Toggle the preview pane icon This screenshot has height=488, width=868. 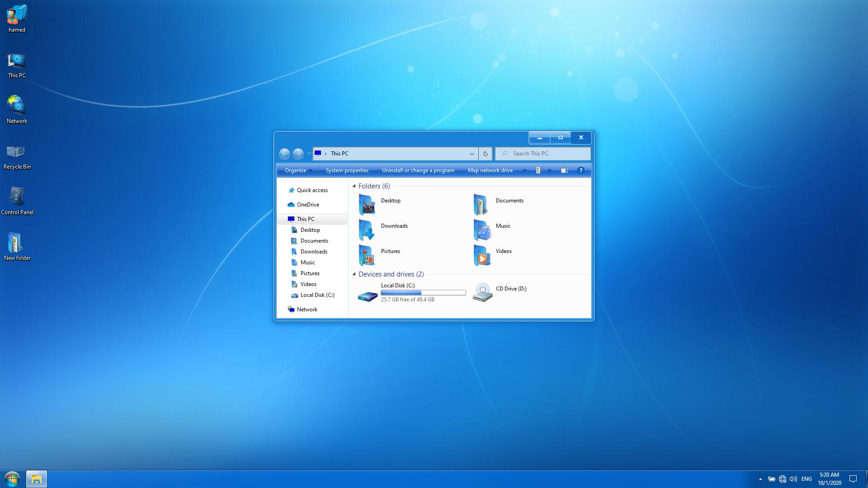pos(564,170)
